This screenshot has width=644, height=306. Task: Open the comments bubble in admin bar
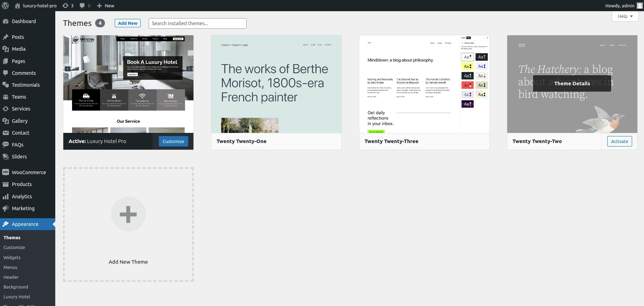(x=82, y=6)
